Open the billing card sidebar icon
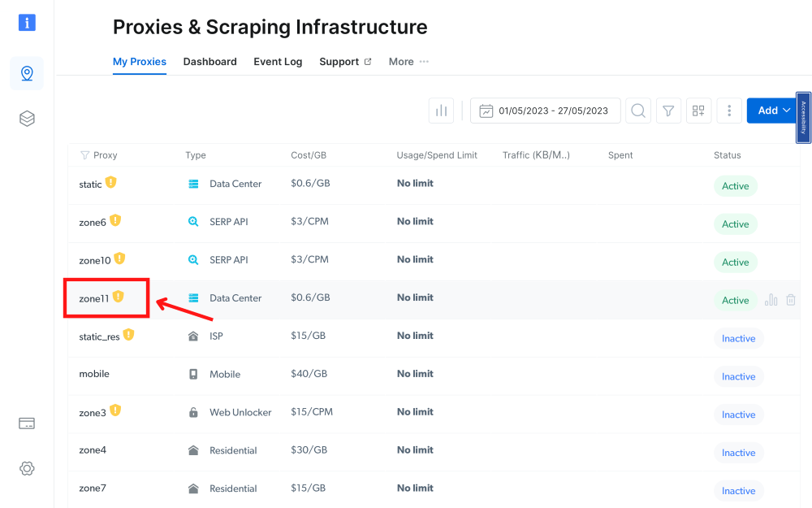Screen dimensions: 812x508 tap(27, 423)
